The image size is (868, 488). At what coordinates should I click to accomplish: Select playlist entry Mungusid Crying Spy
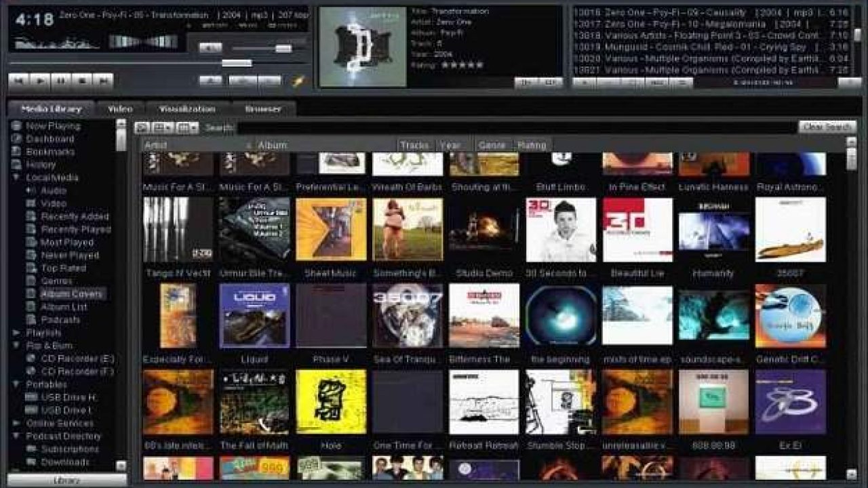[711, 47]
